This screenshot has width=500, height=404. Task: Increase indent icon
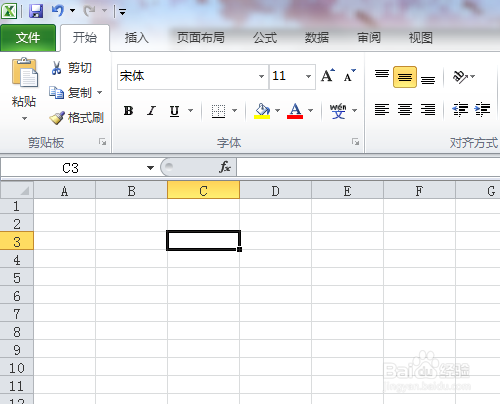click(x=483, y=110)
